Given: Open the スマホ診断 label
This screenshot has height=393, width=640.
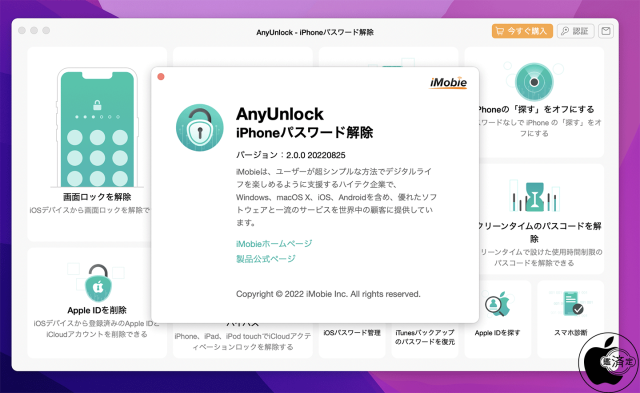Looking at the screenshot, I should (x=571, y=333).
